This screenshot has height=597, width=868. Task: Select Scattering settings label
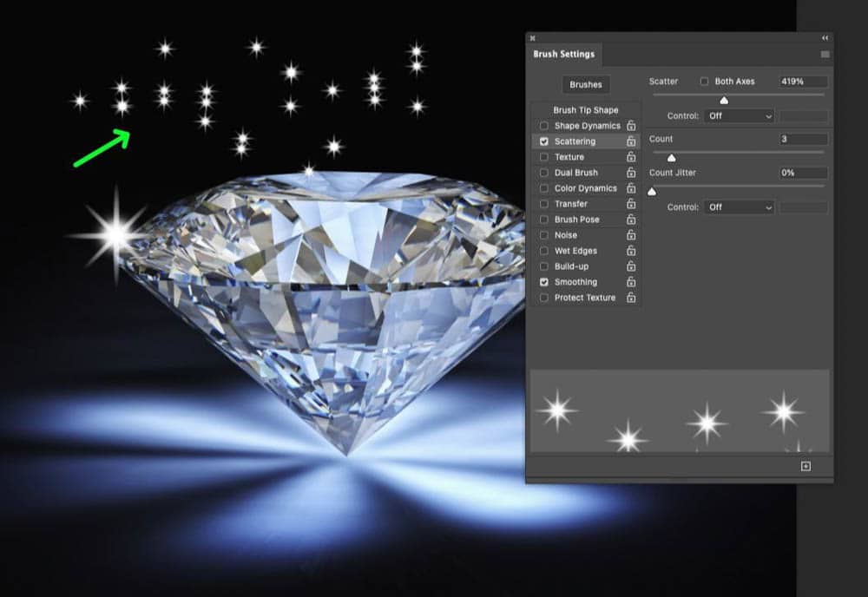point(575,141)
